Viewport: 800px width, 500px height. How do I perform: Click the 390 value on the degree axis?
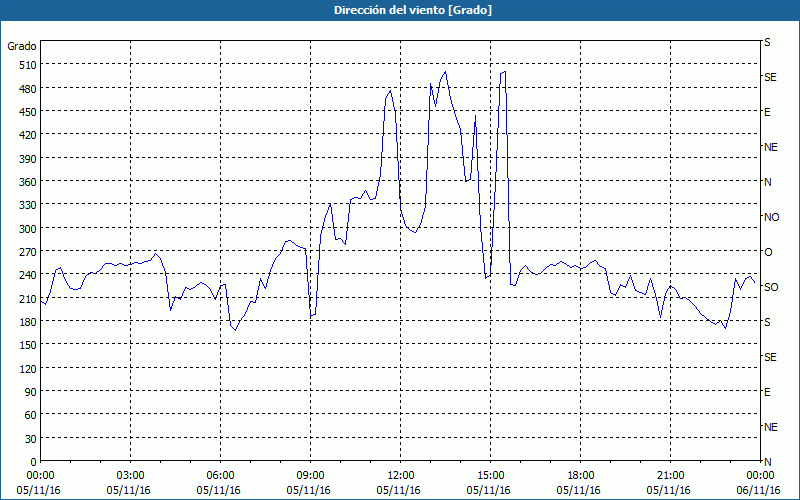[x=29, y=158]
